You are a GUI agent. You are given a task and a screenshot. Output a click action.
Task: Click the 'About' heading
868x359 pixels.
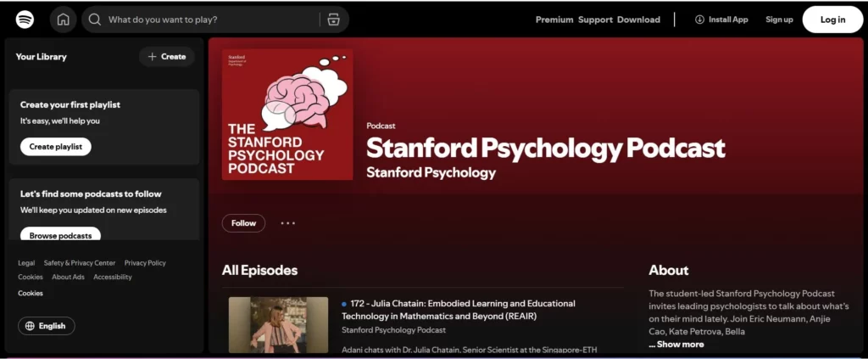point(669,271)
